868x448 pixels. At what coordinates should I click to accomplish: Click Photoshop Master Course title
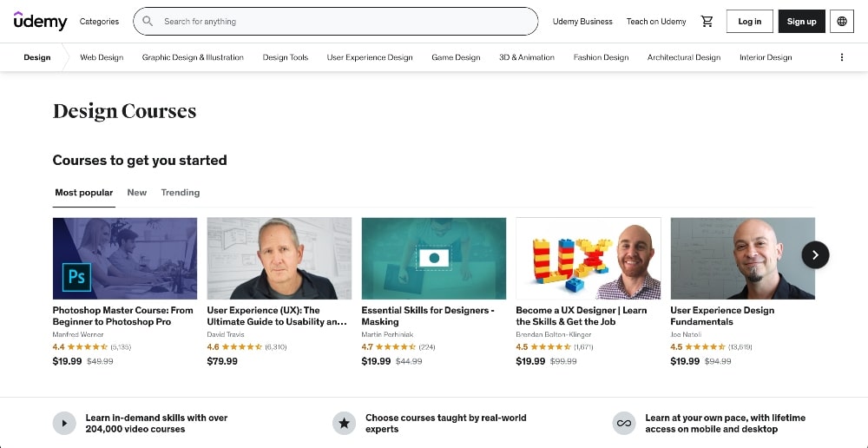pos(123,316)
